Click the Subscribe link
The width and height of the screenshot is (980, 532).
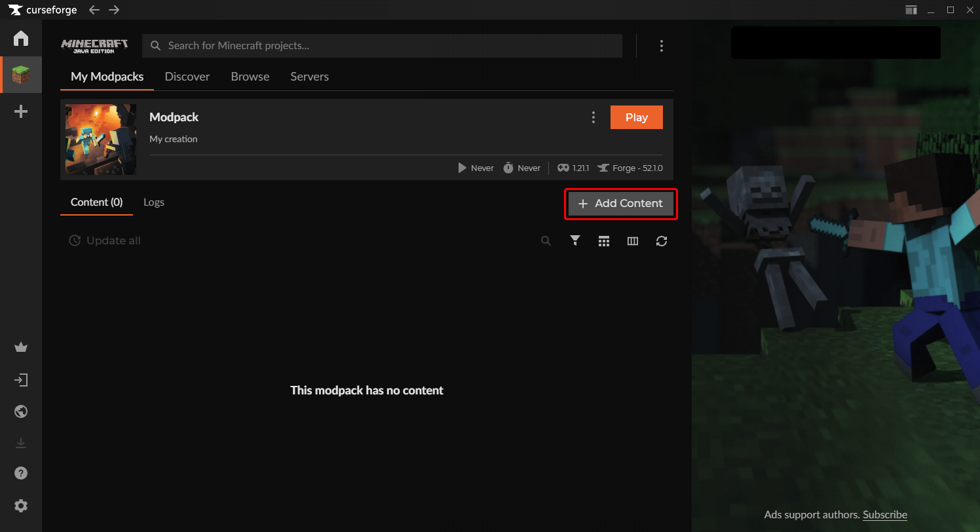coord(885,515)
